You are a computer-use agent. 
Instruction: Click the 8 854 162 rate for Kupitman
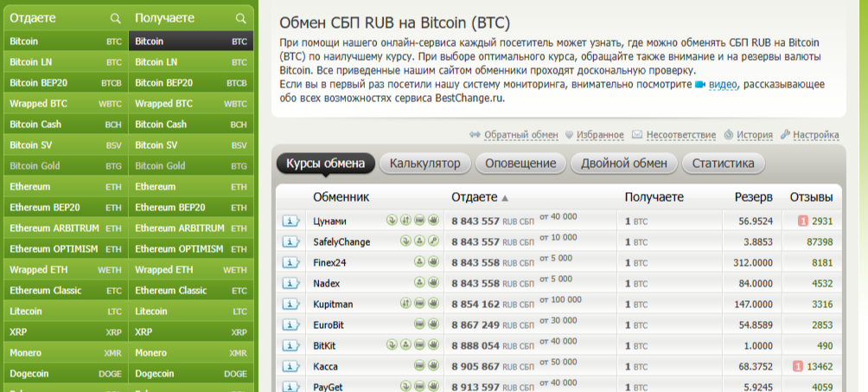coord(475,305)
